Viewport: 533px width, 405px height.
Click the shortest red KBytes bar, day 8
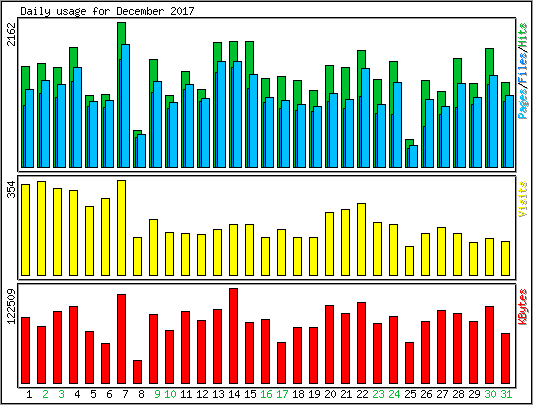[137, 372]
